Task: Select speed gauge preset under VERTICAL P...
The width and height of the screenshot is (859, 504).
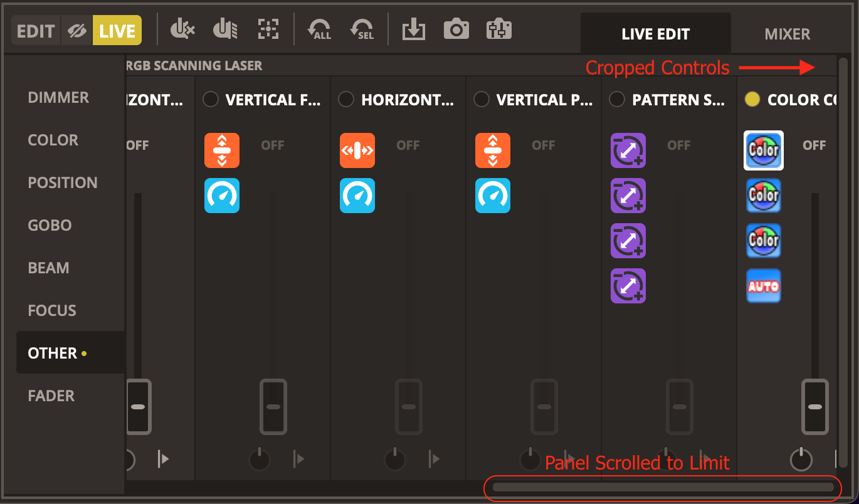Action: pyautogui.click(x=493, y=196)
